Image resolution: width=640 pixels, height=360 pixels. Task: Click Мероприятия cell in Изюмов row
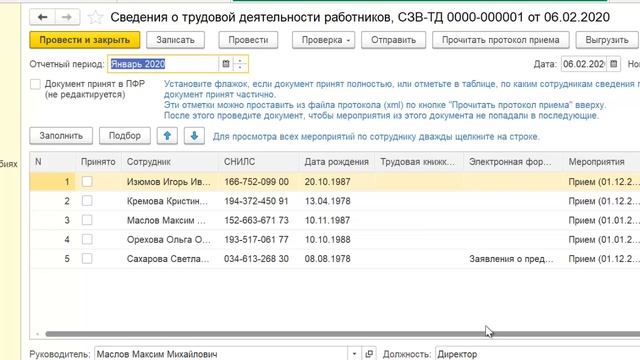coord(603,182)
